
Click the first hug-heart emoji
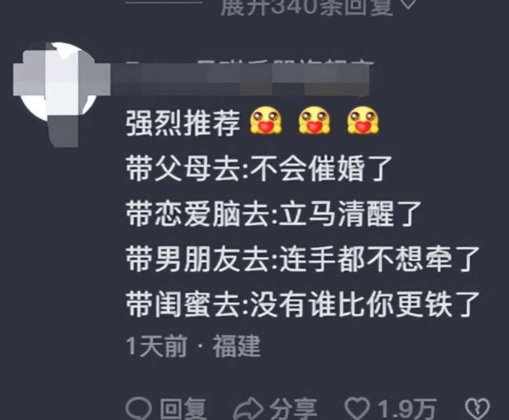tap(266, 121)
